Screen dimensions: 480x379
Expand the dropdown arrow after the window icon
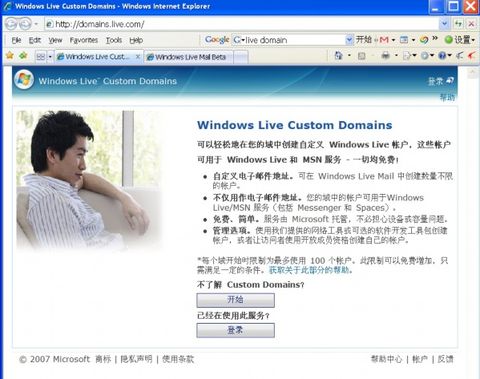(x=413, y=40)
